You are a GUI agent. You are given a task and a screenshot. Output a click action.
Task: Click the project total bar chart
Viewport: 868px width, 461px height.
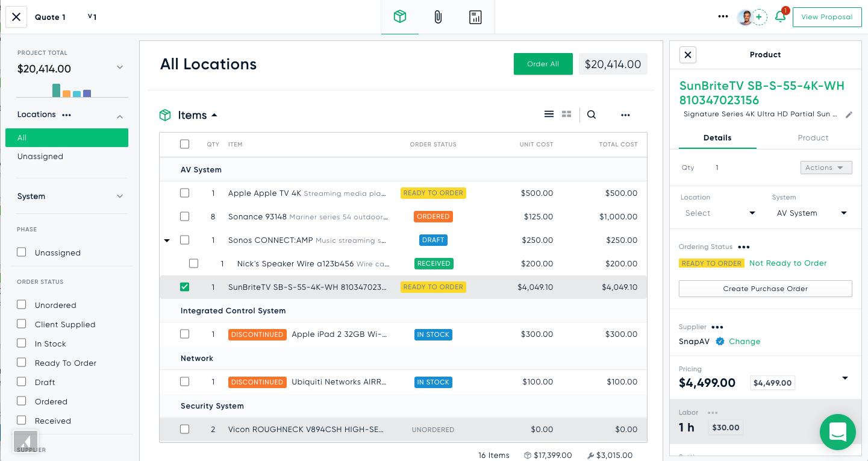72,90
